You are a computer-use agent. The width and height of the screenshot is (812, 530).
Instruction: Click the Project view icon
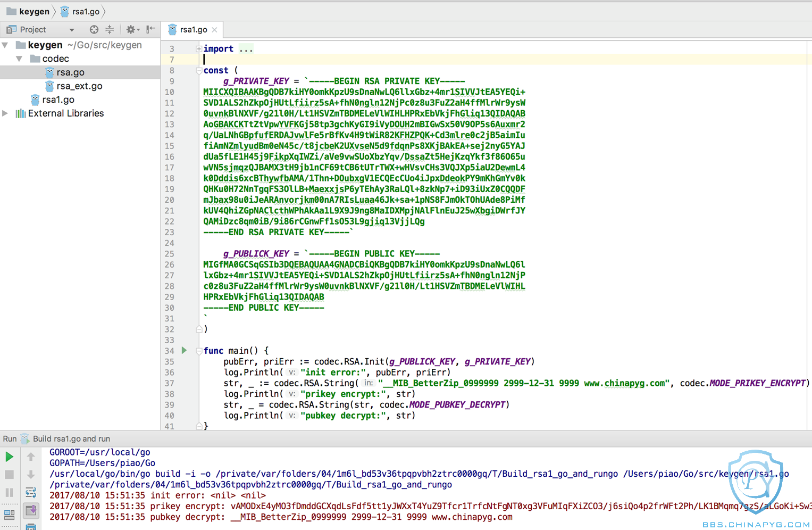(11, 30)
